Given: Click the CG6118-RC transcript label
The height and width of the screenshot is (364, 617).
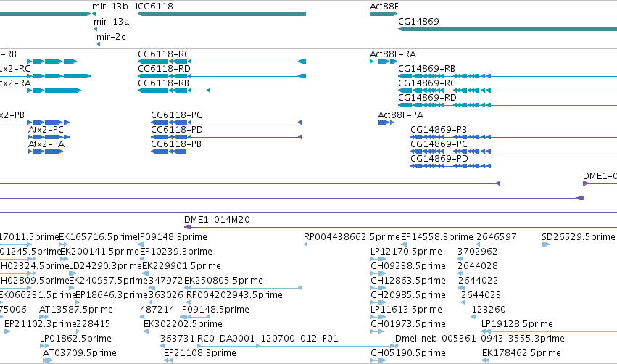Looking at the screenshot, I should click(x=164, y=54).
